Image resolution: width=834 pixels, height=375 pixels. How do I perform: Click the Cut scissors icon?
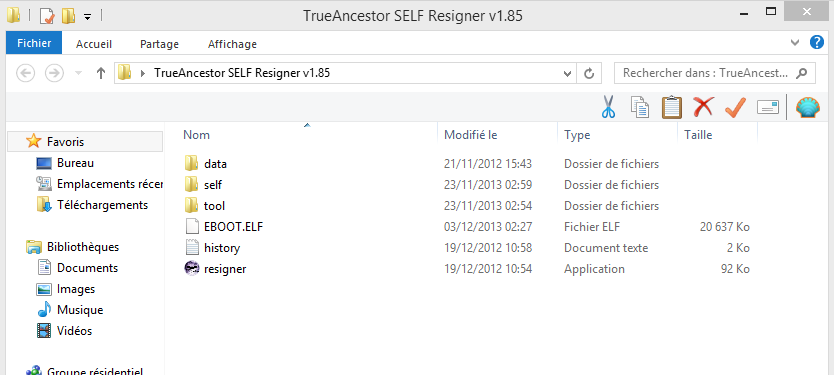click(x=608, y=107)
